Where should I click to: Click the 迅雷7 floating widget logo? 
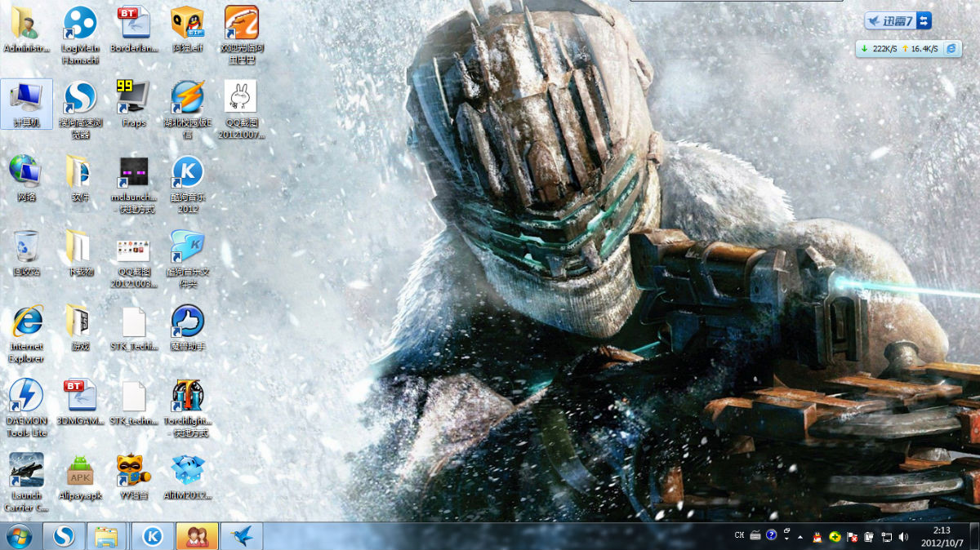click(890, 21)
